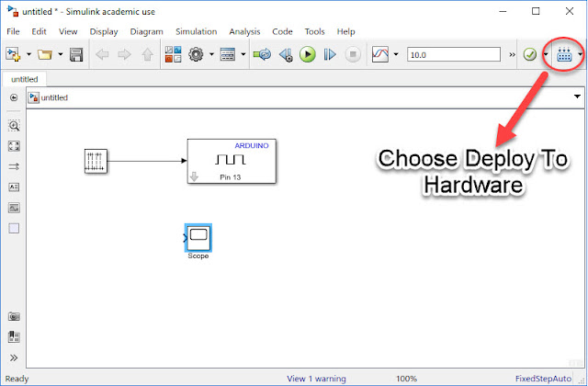Click the Scope block label
Image resolution: width=588 pixels, height=386 pixels.
click(198, 255)
